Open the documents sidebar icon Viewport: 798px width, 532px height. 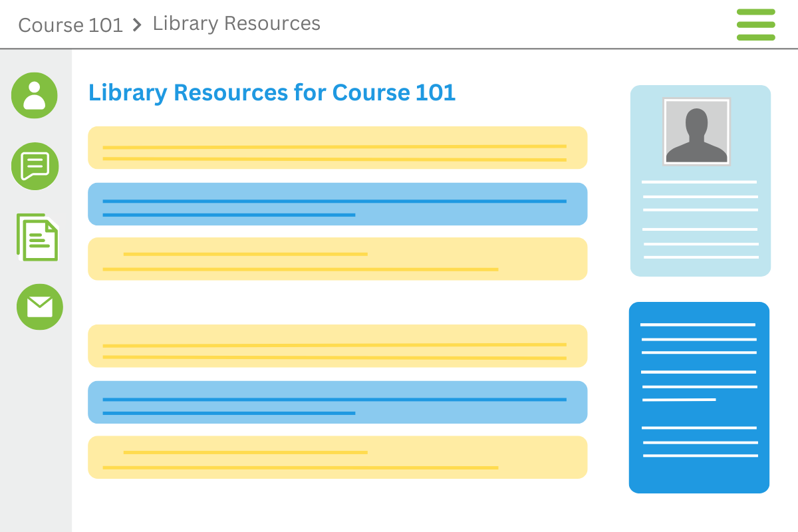[x=38, y=237]
